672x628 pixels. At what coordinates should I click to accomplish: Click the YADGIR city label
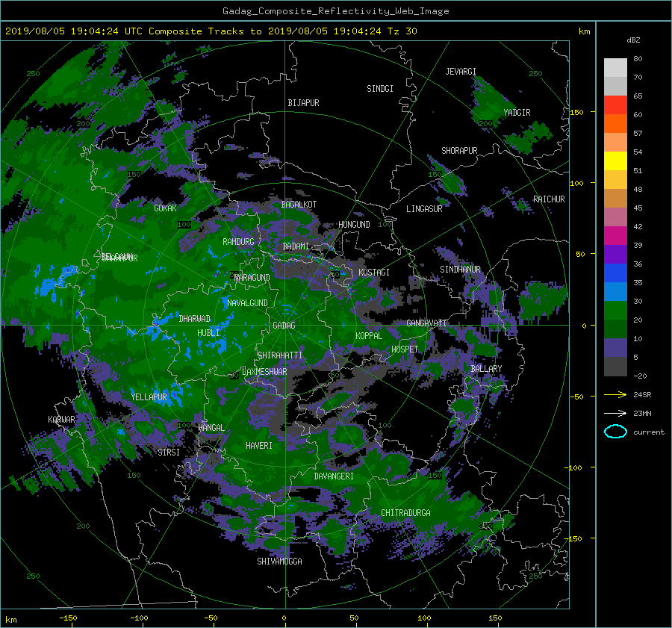tap(517, 113)
